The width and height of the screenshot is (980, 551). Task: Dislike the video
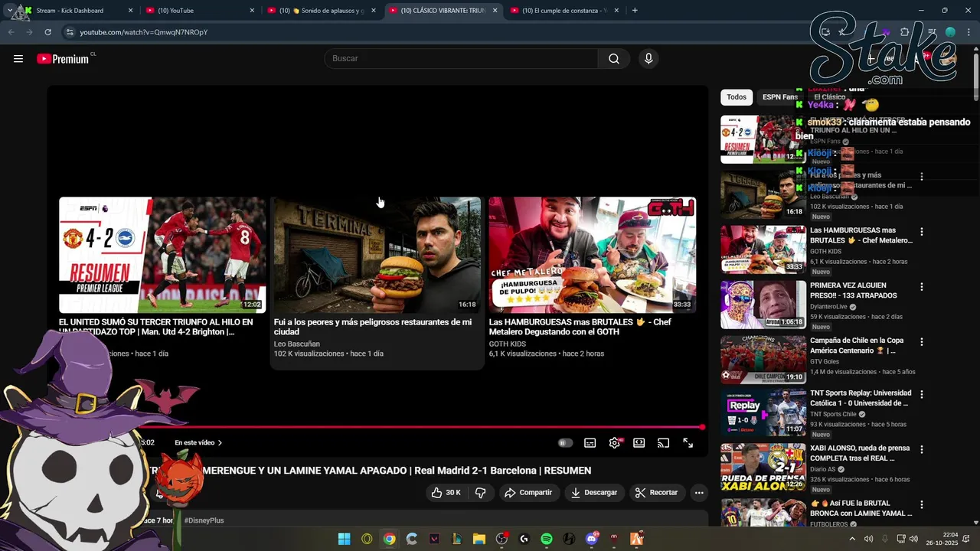[x=481, y=493]
